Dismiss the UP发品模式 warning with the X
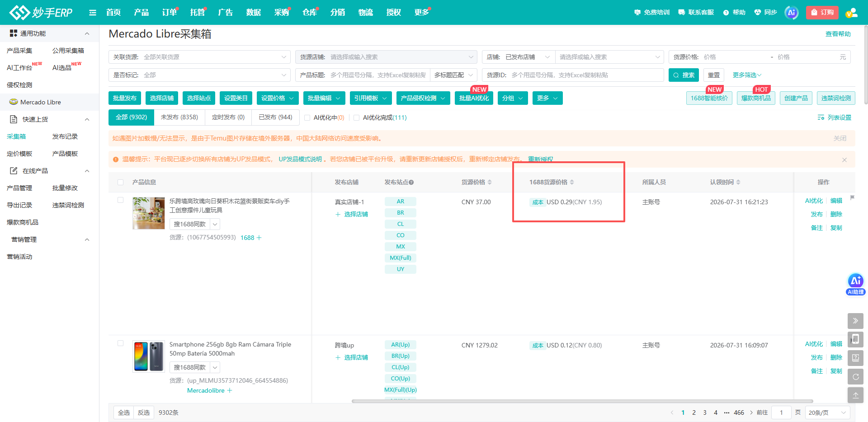Image resolution: width=868 pixels, height=422 pixels. coord(844,159)
